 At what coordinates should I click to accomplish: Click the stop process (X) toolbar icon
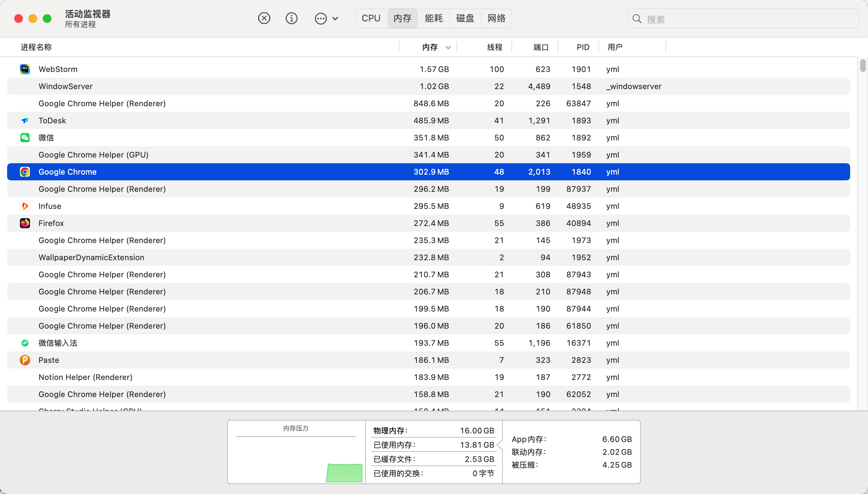pyautogui.click(x=264, y=18)
